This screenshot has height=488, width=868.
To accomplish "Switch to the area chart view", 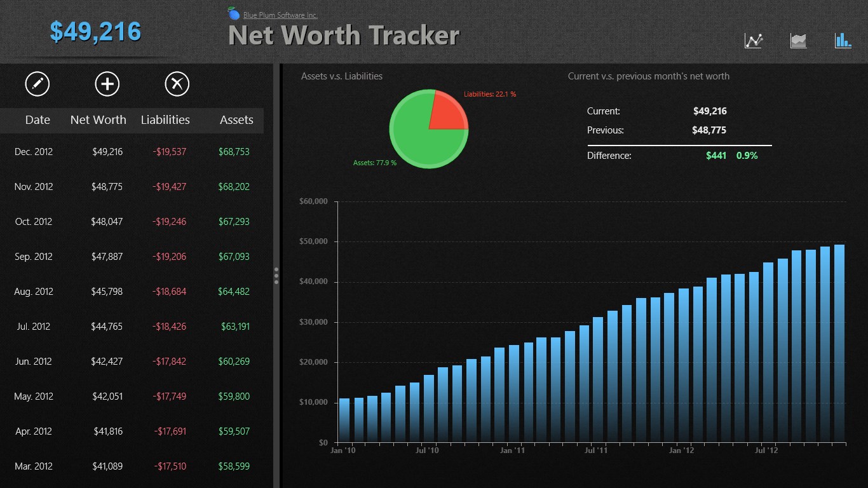I will (x=798, y=41).
